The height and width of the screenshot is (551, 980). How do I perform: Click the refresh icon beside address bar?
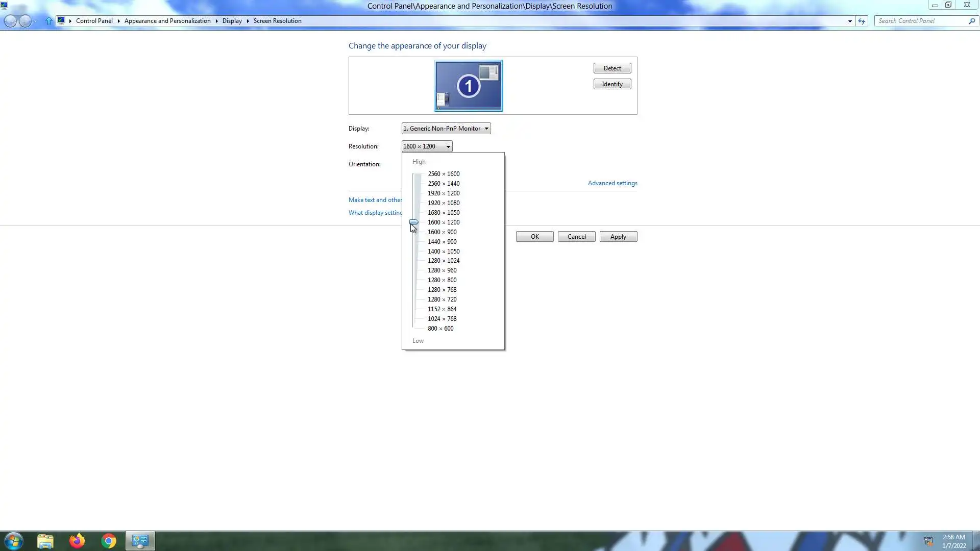[862, 21]
